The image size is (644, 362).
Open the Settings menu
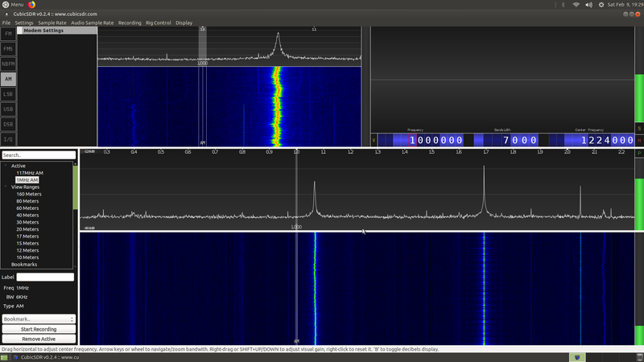[24, 23]
